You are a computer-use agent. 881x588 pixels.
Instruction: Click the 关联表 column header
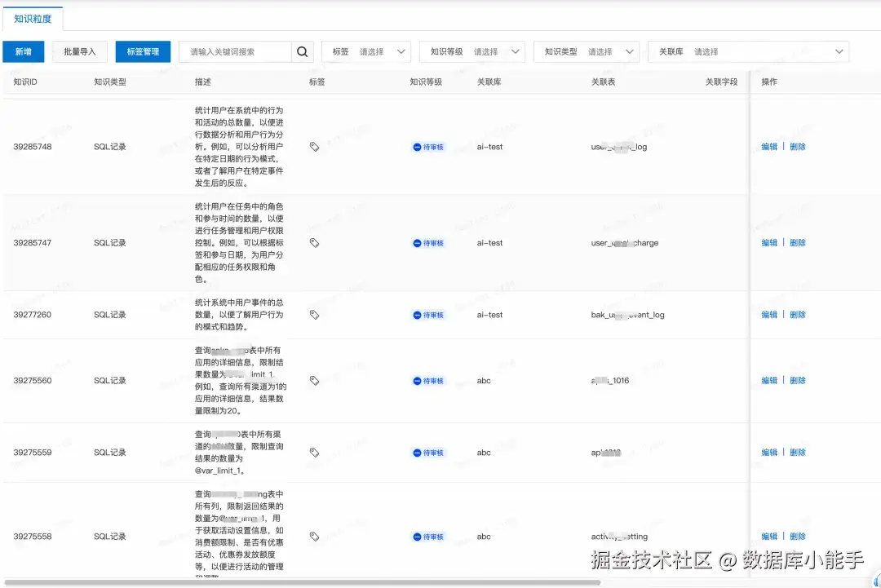pyautogui.click(x=603, y=82)
